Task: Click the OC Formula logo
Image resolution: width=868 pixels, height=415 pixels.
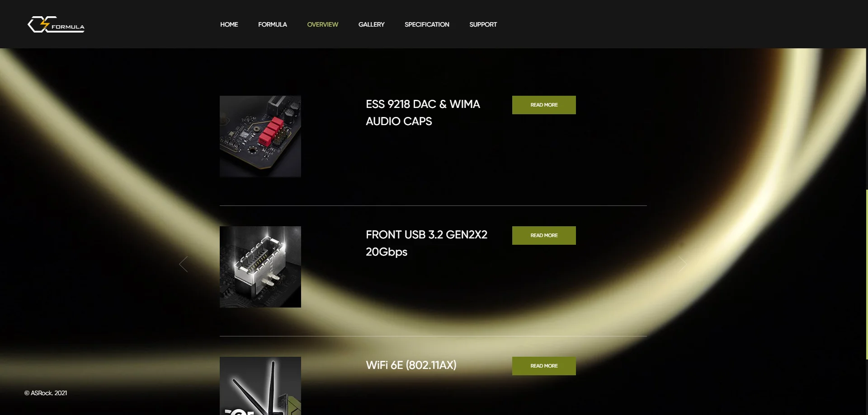Action: coord(56,24)
